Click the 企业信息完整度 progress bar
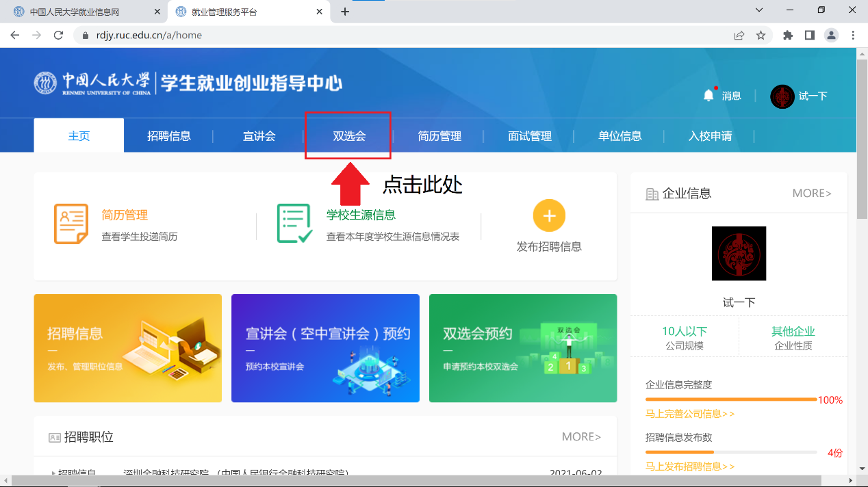This screenshot has height=487, width=868. pos(730,399)
